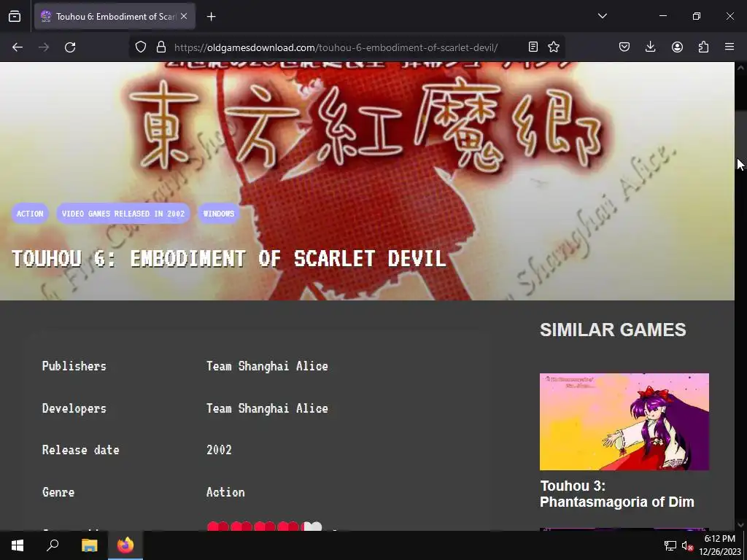Click scrollbar down arrow
Viewport: 747px width, 560px height.
point(741,525)
